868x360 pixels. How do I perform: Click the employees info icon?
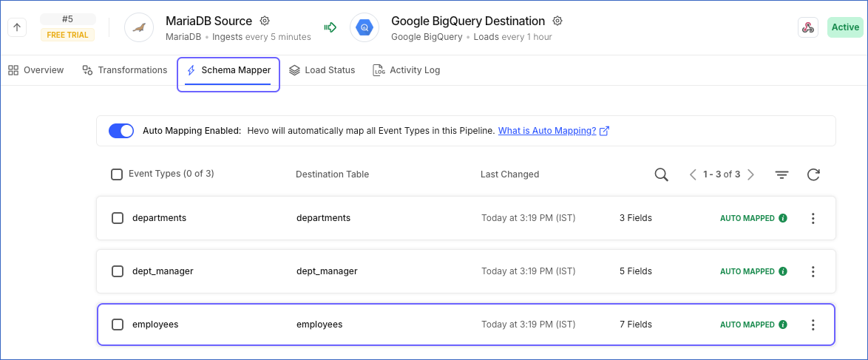783,325
